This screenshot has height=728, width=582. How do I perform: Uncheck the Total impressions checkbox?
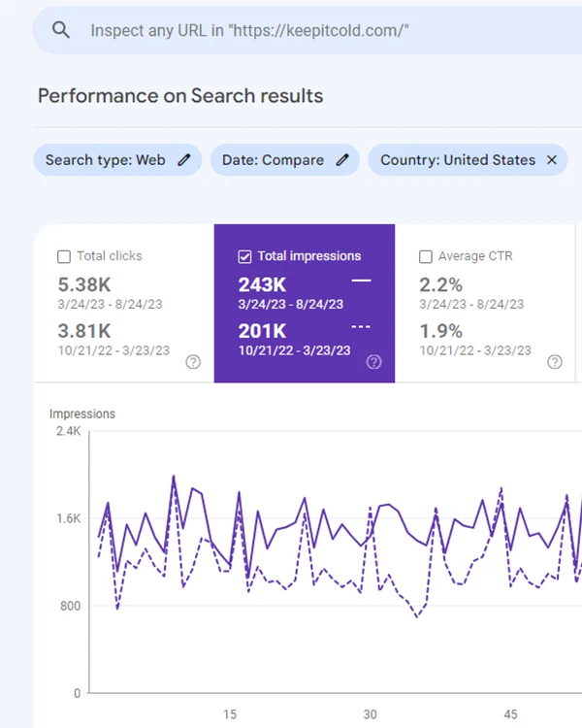(x=244, y=256)
